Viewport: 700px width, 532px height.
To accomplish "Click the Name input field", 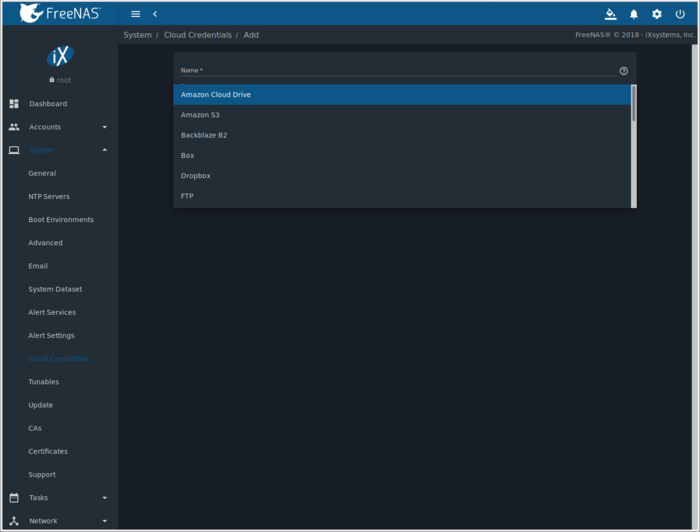I will point(396,71).
